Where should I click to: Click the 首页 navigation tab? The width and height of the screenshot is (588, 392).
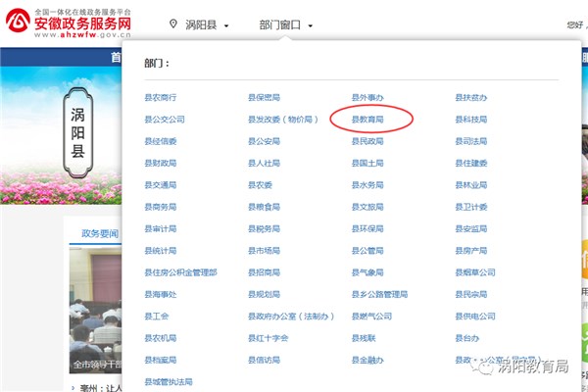116,58
